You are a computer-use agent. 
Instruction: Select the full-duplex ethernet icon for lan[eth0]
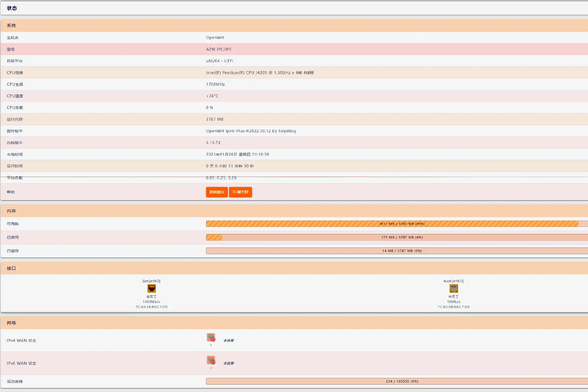coord(151,288)
